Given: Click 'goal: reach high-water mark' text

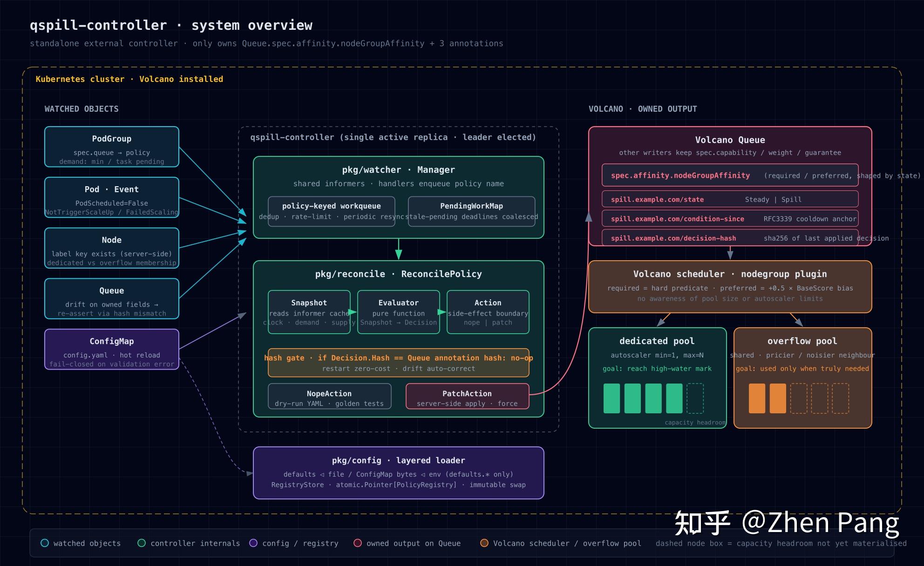Looking at the screenshot, I should coord(657,369).
